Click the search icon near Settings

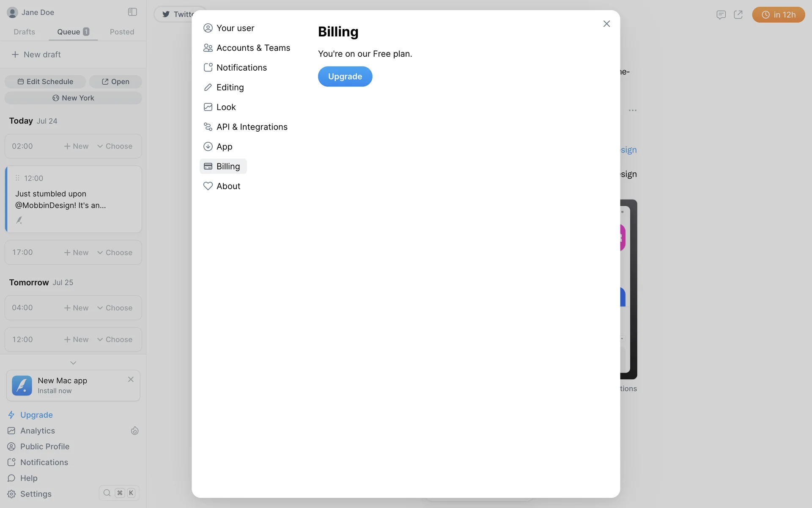[x=107, y=493]
